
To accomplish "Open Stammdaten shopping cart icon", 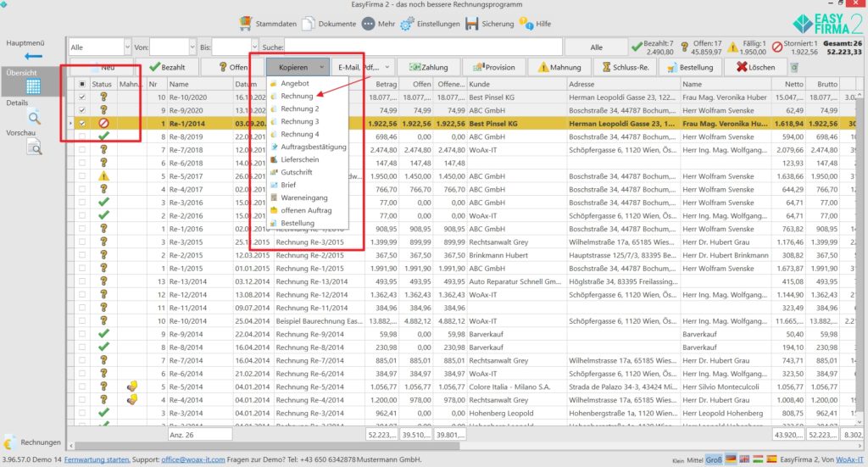I will (x=245, y=23).
